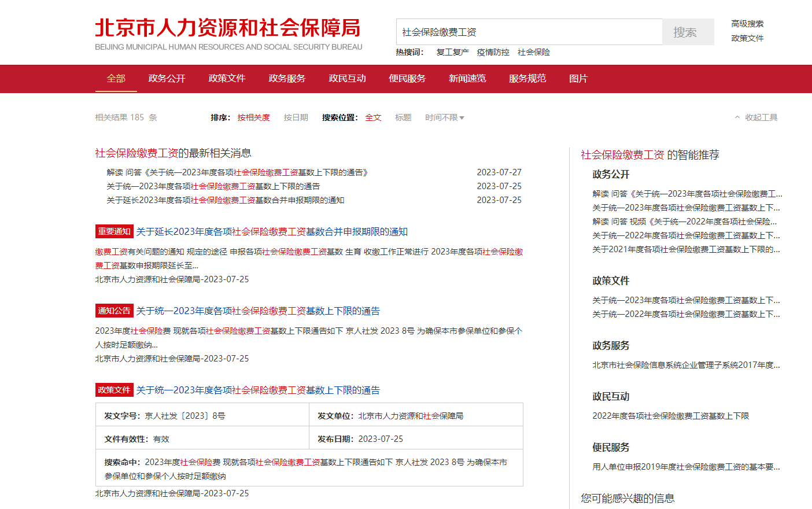The width and height of the screenshot is (812, 509).
Task: Sort results by 按日期
Action: pos(296,117)
